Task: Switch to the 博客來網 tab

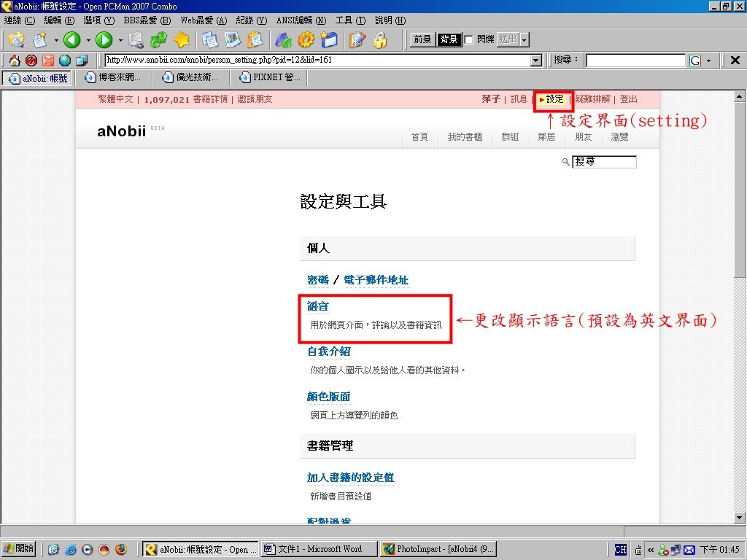Action: pos(113,77)
